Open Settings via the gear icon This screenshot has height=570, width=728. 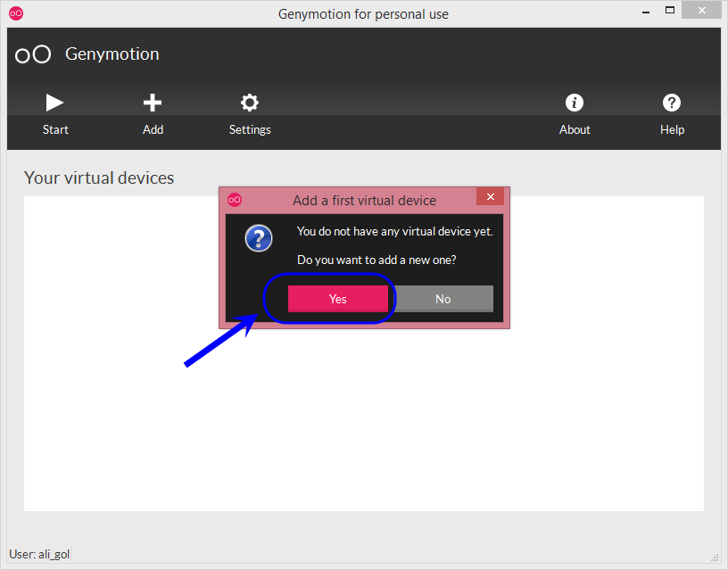click(250, 103)
